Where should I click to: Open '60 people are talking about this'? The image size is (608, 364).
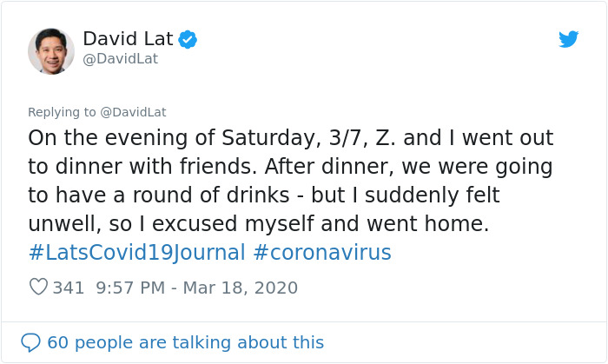[185, 342]
